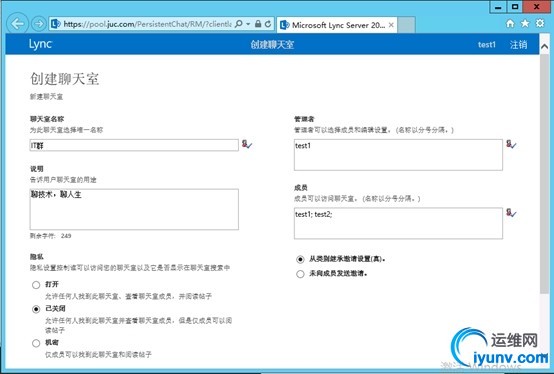Image resolution: width=554 pixels, height=374 pixels.
Task: Click the search magnifier in address bar
Action: tap(239, 24)
